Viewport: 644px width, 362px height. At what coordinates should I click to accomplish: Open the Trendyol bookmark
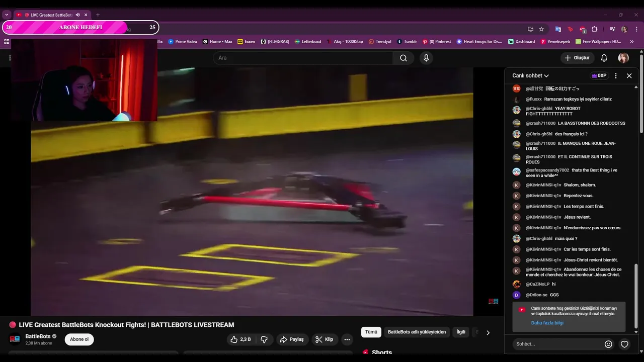[x=379, y=42]
